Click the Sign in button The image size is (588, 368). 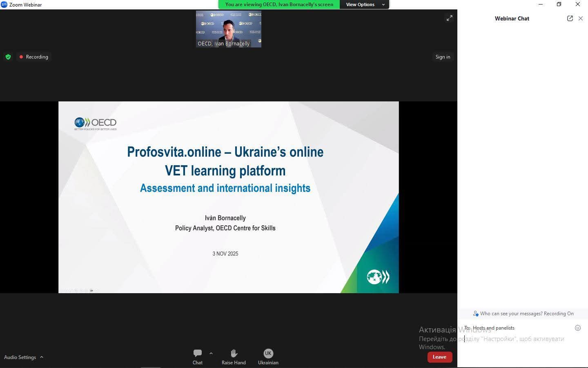coord(443,57)
